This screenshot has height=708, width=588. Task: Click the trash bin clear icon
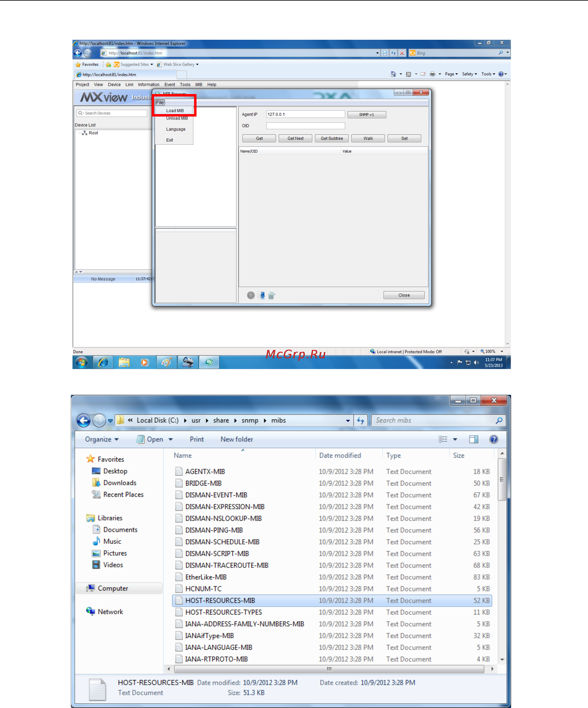272,295
